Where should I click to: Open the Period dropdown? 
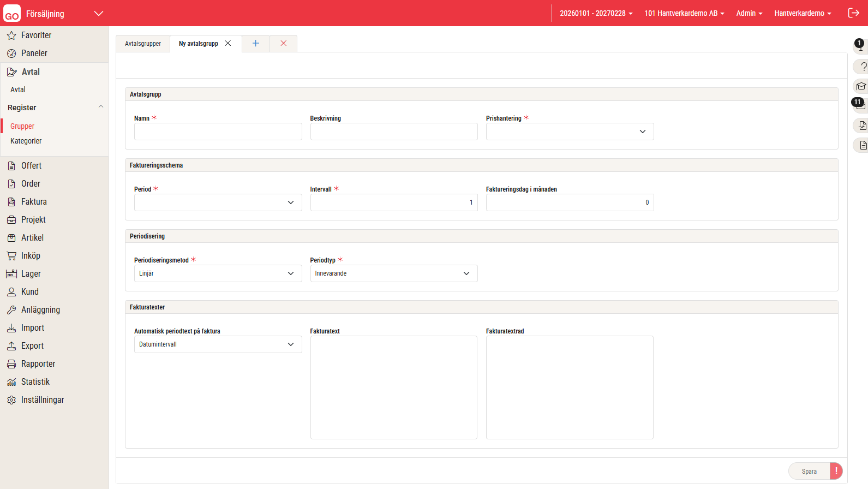click(x=218, y=202)
